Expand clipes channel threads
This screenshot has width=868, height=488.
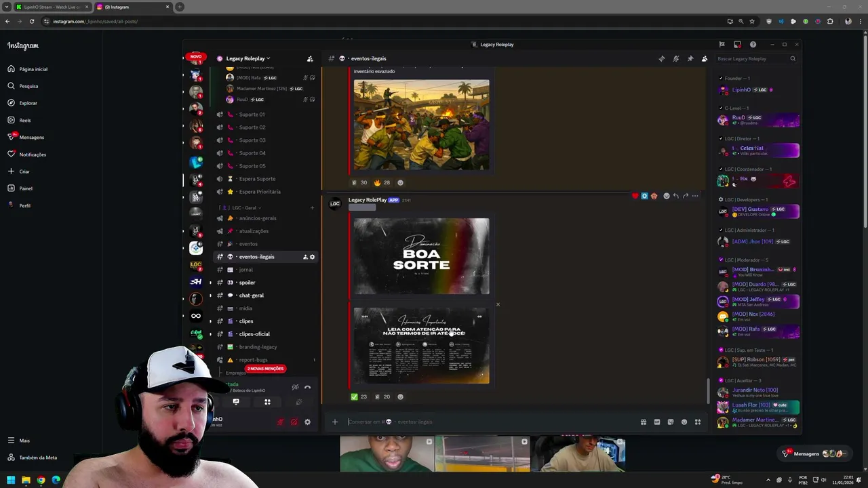tap(210, 321)
